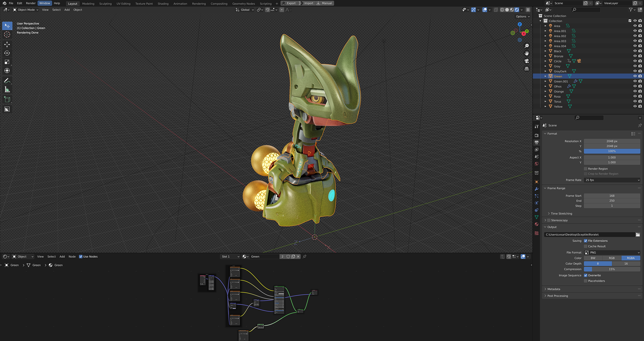This screenshot has height=341, width=644.
Task: Activate the Select Box tool
Action: pos(7,26)
